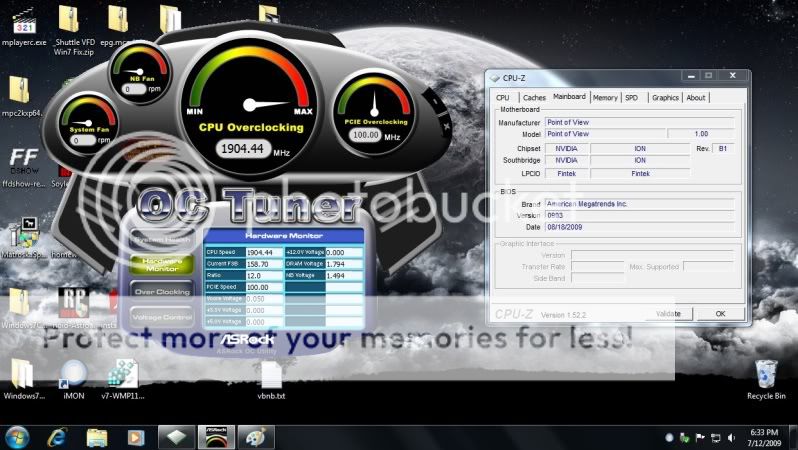Switch to the CPU-Z taskbar button

click(176, 438)
